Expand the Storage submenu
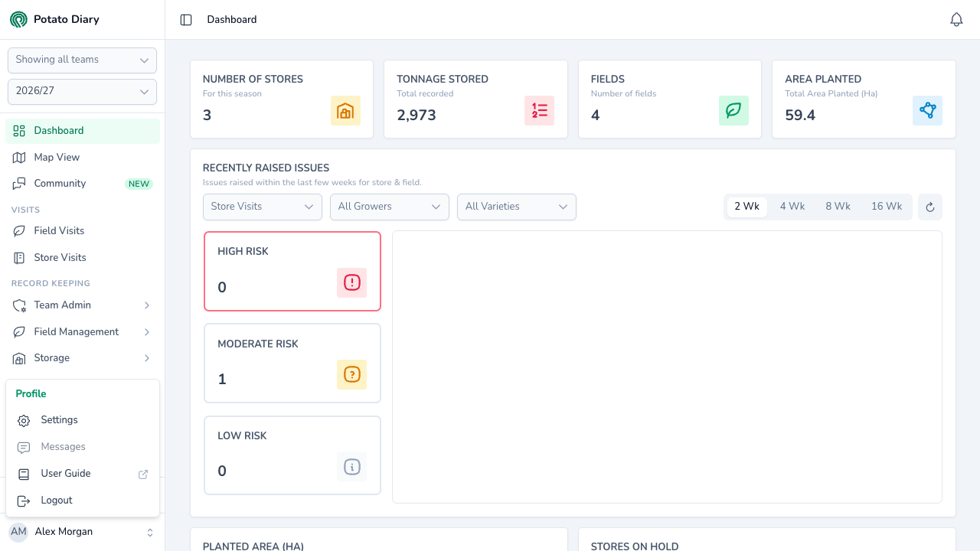Viewport: 980px width, 551px height. click(82, 358)
